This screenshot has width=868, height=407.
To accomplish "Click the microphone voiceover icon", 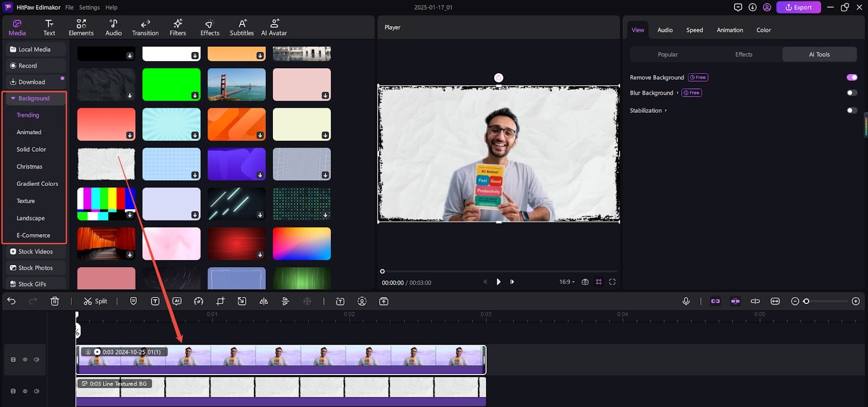I will [x=686, y=301].
